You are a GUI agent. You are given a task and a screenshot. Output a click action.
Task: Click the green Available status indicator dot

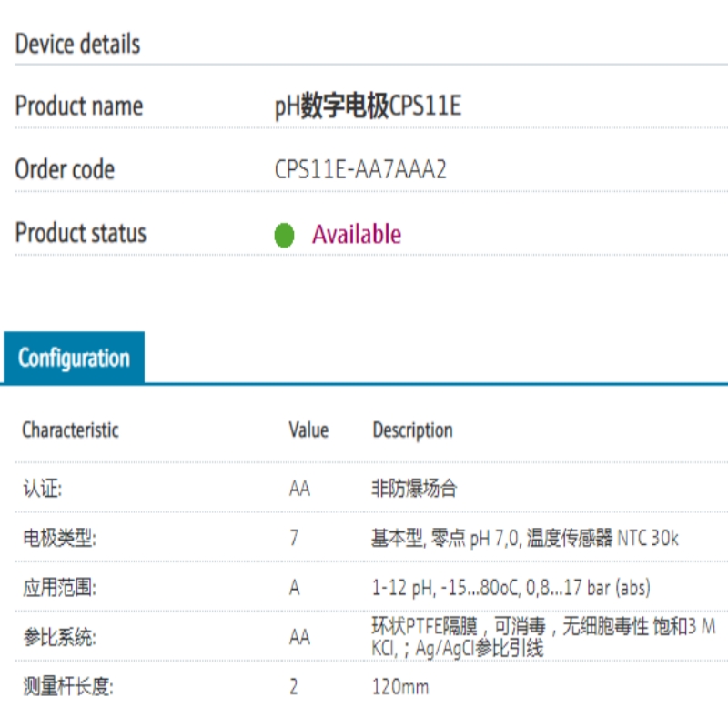click(x=284, y=236)
